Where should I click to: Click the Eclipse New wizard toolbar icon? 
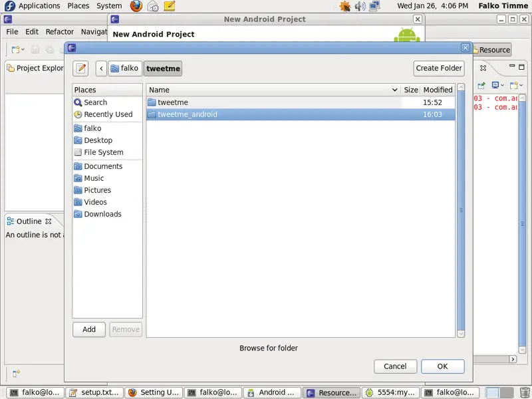[15, 50]
